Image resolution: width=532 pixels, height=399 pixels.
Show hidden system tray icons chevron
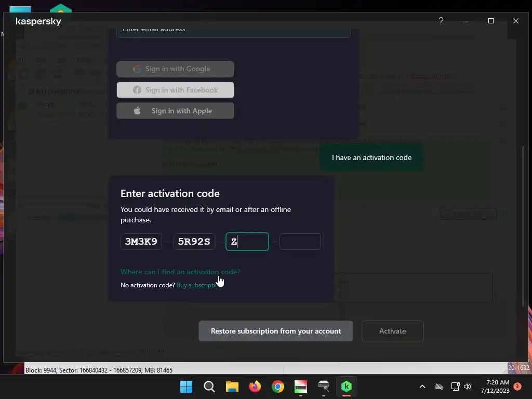422,387
